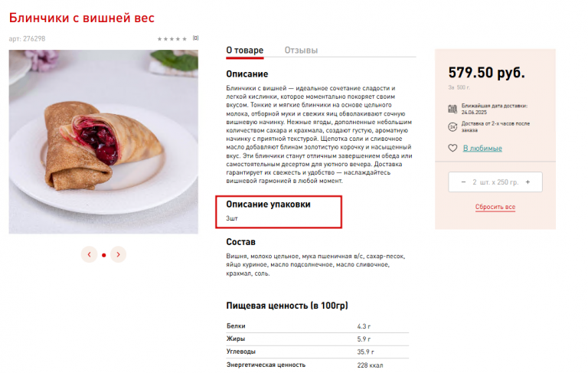Open the Отзывы tab
The height and width of the screenshot is (373, 588).
point(301,51)
